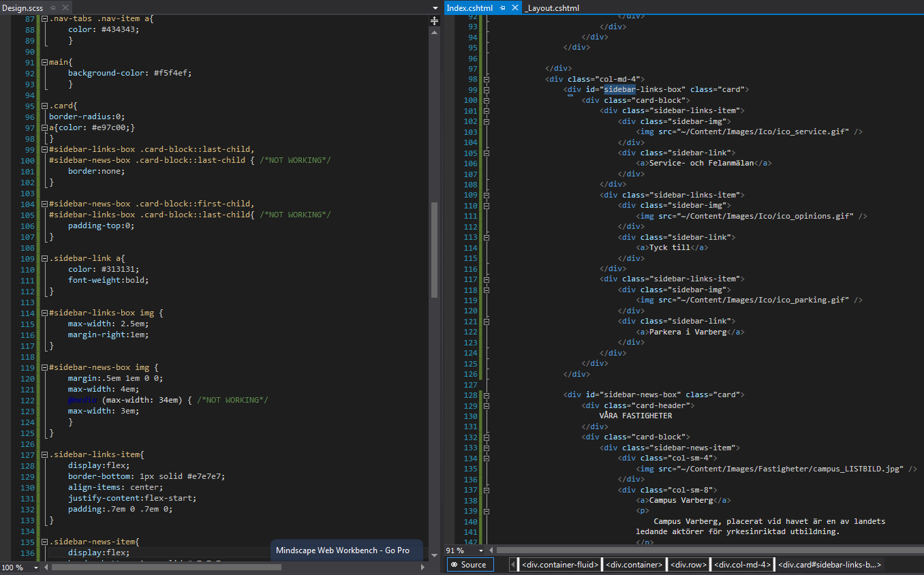Collapse the sidebar-news-box div at line 128

tap(487, 395)
